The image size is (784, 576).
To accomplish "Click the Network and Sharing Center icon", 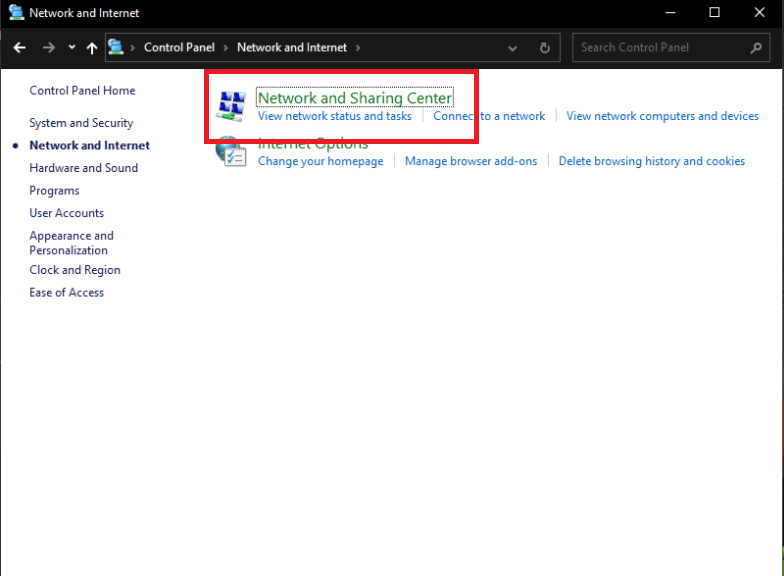I will pos(231,106).
